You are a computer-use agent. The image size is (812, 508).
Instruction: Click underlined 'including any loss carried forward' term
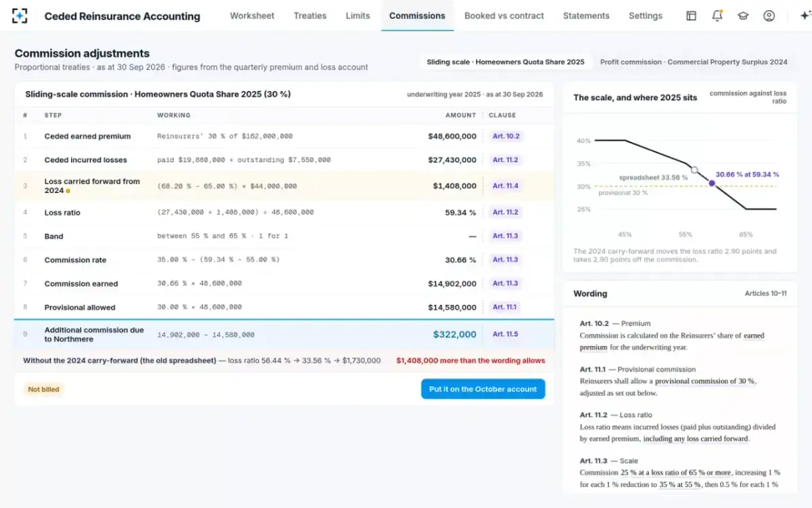tap(695, 438)
